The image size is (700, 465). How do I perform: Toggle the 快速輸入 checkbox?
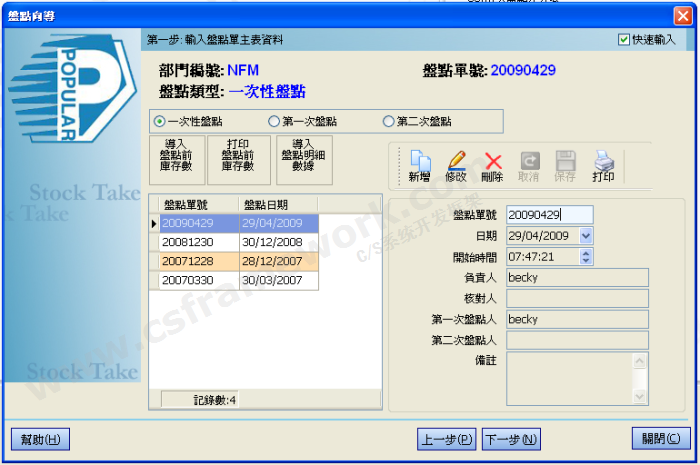tap(625, 40)
